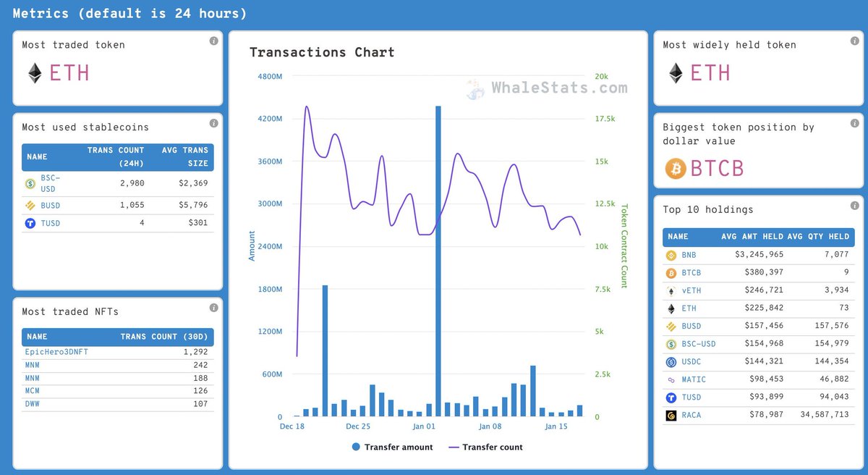Click info icon on Most traded NFTs card
This screenshot has height=475, width=868.
point(214,308)
